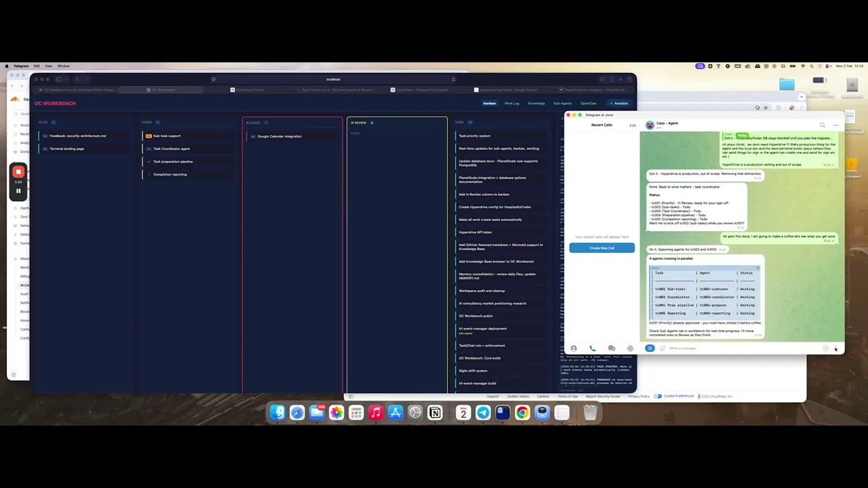
Task: Open the App Store from Dock
Action: point(395,413)
